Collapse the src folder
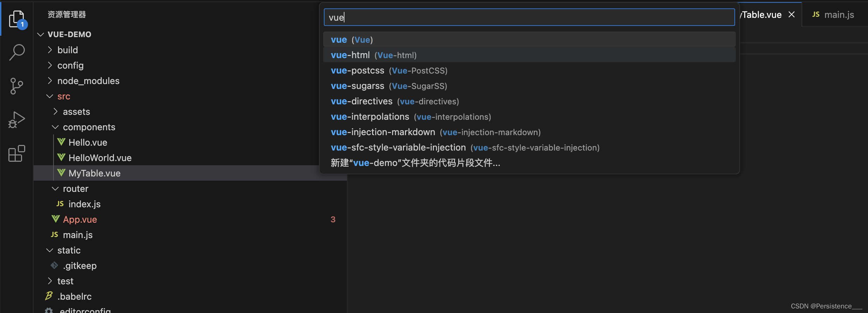Screen dimensions: 868x313 point(50,96)
